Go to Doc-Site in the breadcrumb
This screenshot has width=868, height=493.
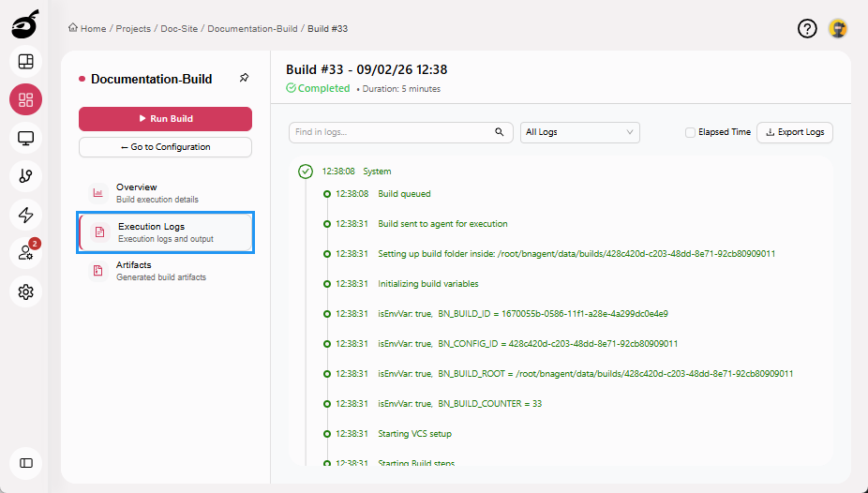pyautogui.click(x=179, y=29)
